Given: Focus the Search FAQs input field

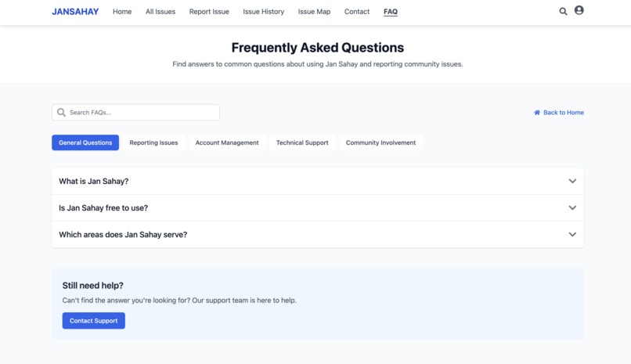Looking at the screenshot, I should [x=136, y=112].
